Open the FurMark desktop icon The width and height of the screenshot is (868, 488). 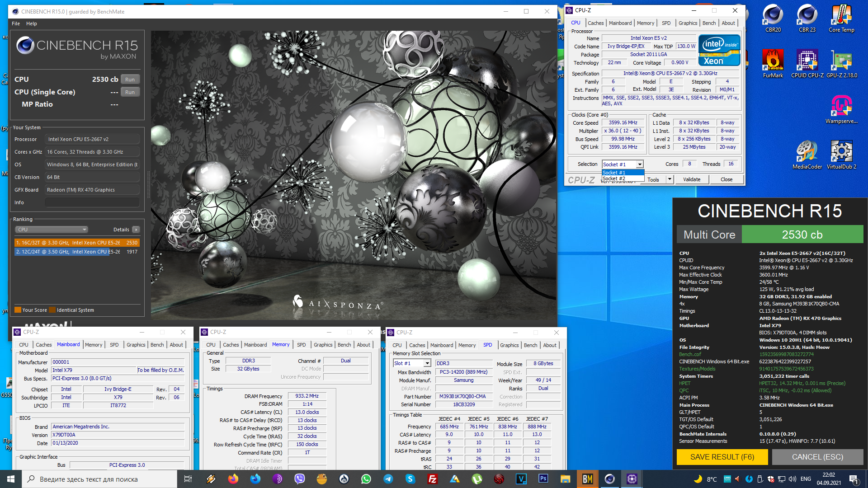(x=773, y=64)
